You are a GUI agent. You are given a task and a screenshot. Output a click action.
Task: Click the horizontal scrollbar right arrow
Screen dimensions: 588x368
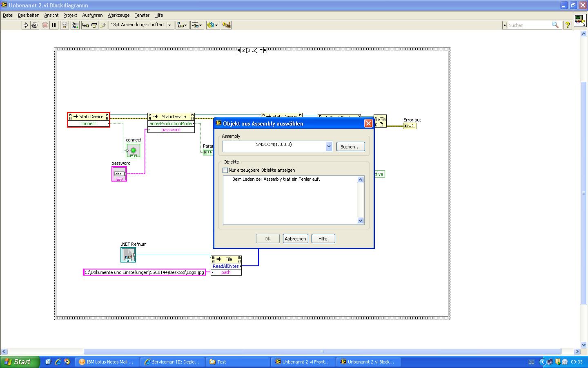click(x=577, y=351)
